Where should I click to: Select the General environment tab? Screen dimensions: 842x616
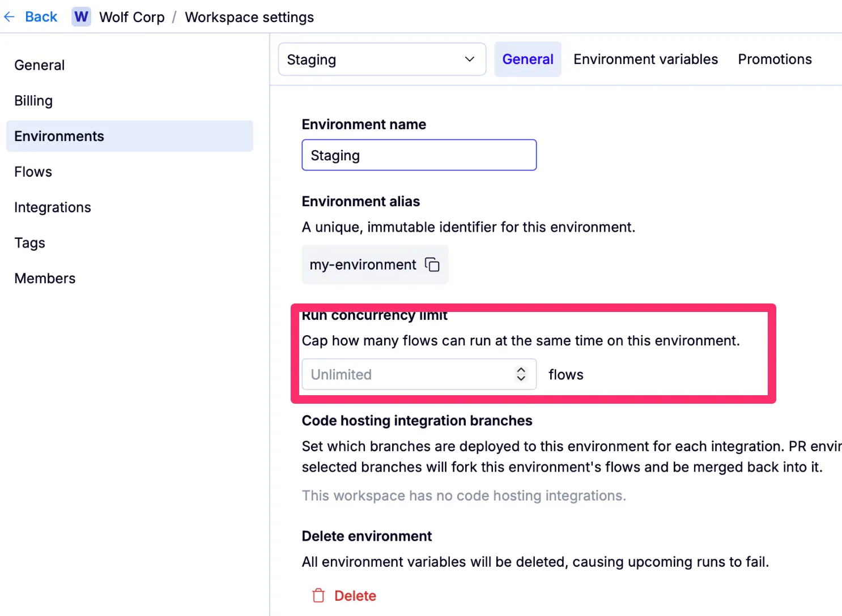(x=528, y=59)
